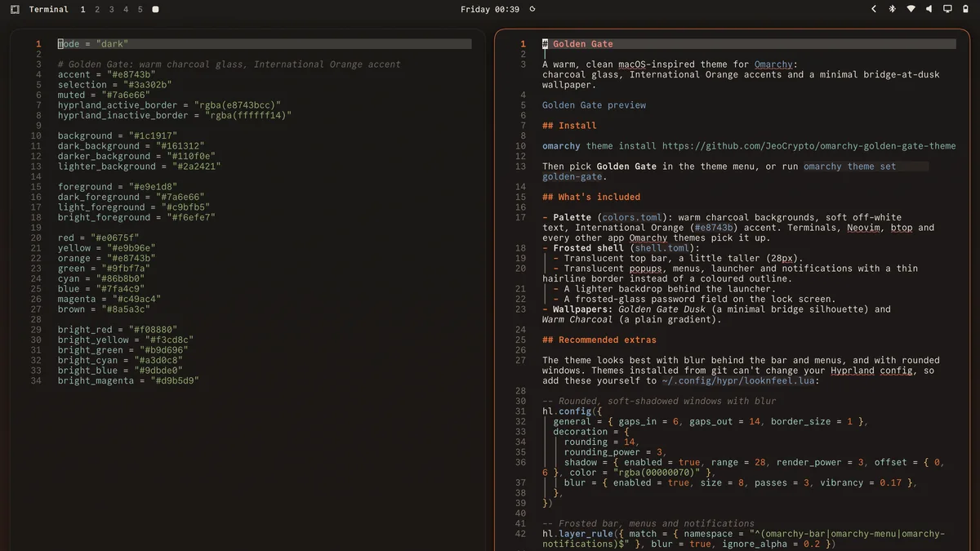Click the 'hl.config({' code line
This screenshot has height=551, width=980.
[x=572, y=411]
